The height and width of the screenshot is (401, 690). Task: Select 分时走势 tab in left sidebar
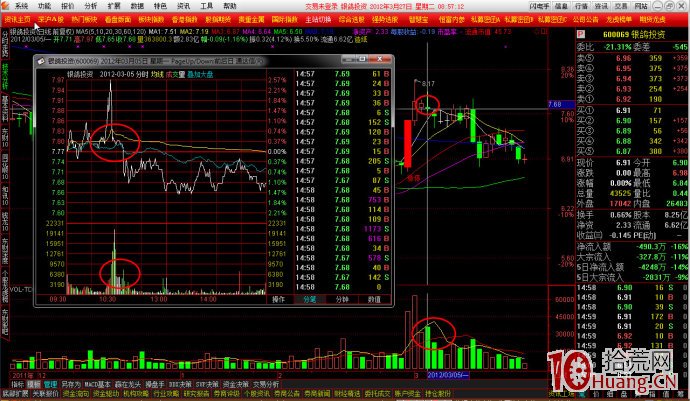[5, 45]
